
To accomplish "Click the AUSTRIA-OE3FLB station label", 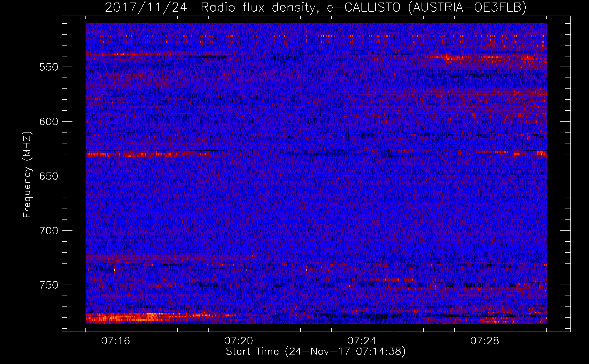I will point(467,7).
